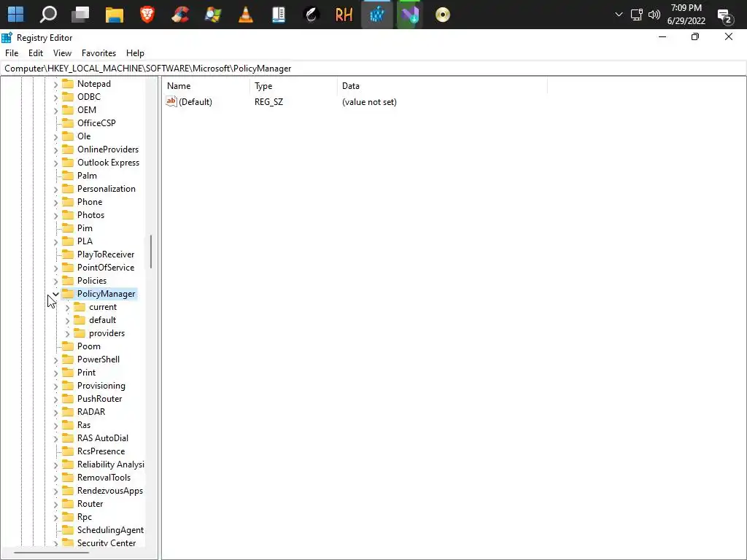The width and height of the screenshot is (747, 560).
Task: Select the Poom folder icon
Action: point(68,346)
